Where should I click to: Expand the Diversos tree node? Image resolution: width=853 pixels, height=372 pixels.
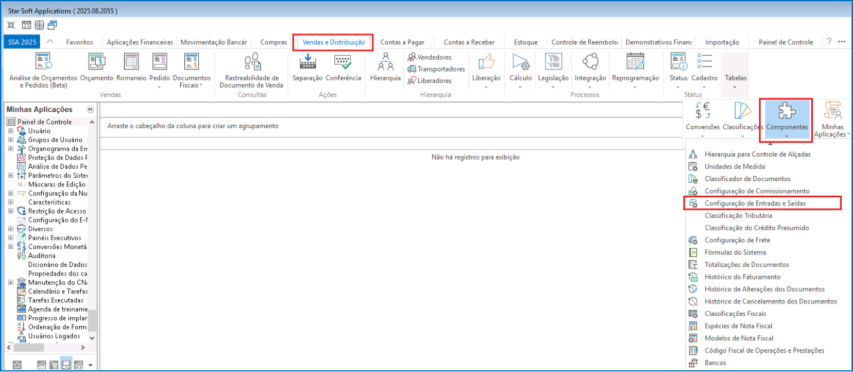tap(10, 229)
